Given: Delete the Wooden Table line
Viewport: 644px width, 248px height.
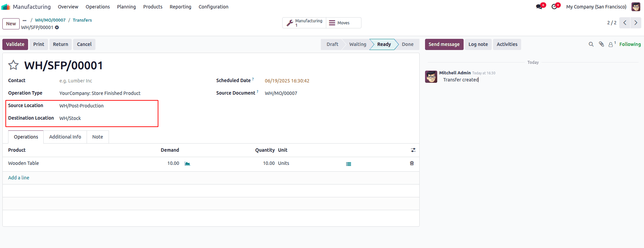Looking at the screenshot, I should [x=412, y=163].
